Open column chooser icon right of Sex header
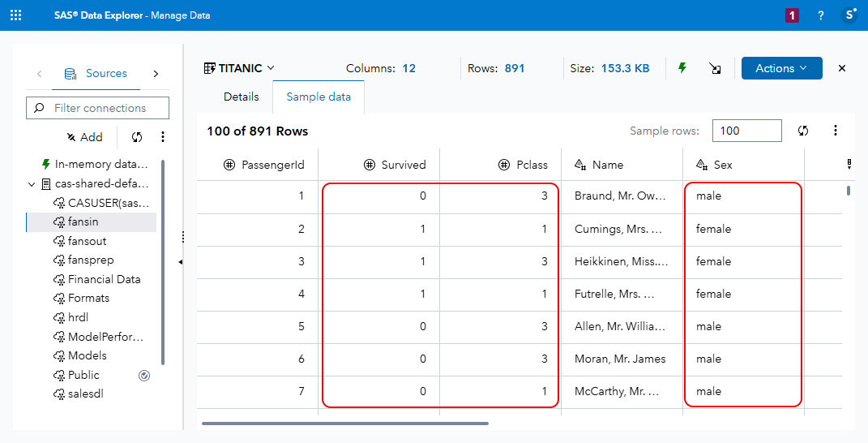The height and width of the screenshot is (443, 868). pyautogui.click(x=849, y=164)
